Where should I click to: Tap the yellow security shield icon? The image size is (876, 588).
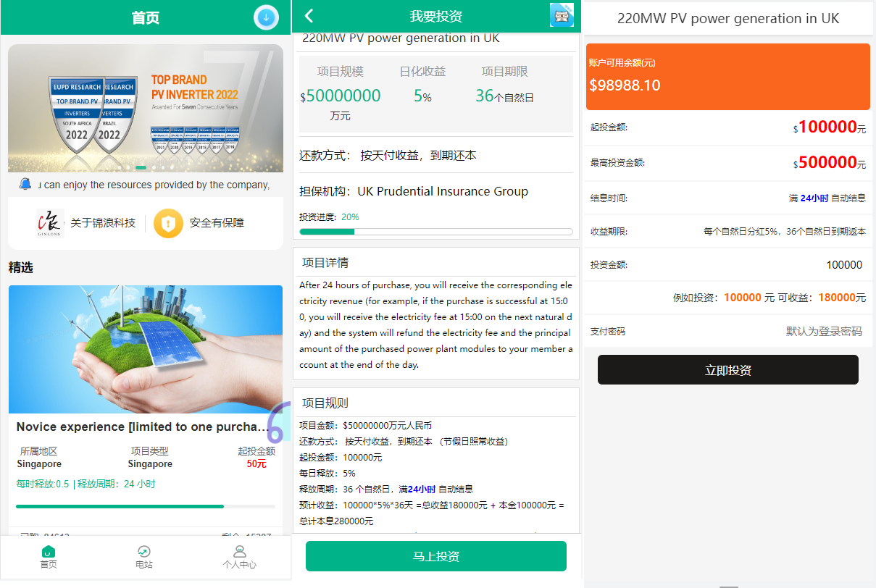[168, 223]
